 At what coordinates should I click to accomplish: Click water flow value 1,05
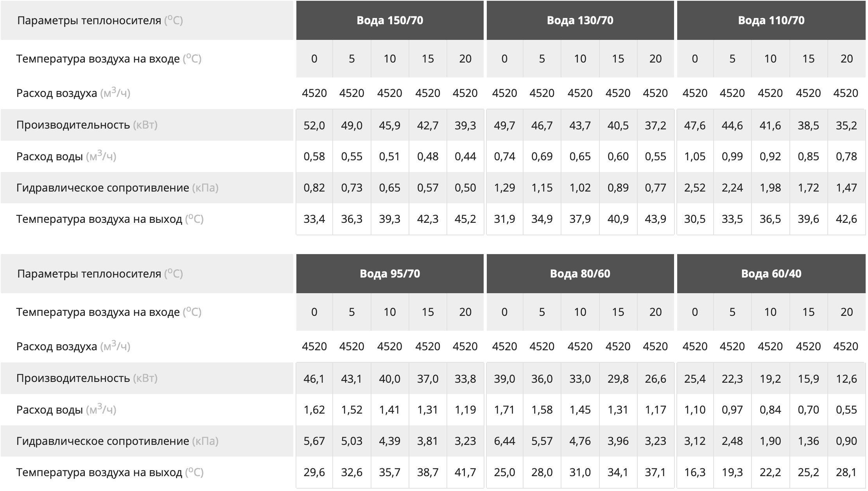click(695, 157)
